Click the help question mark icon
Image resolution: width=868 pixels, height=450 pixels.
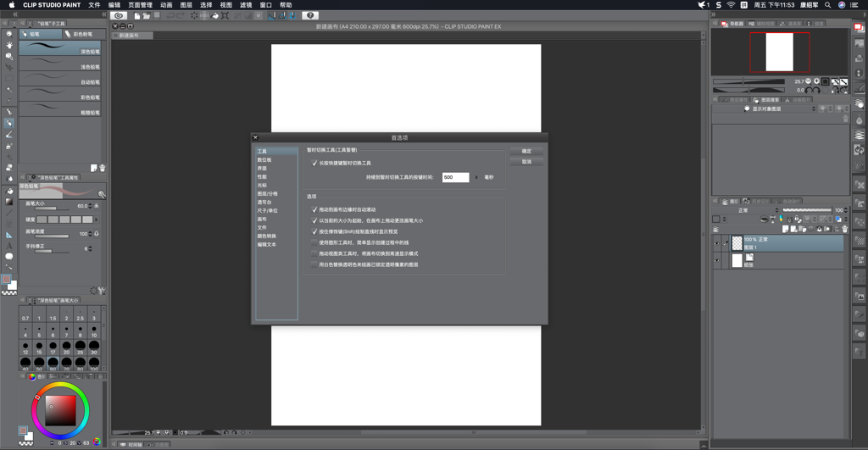310,15
